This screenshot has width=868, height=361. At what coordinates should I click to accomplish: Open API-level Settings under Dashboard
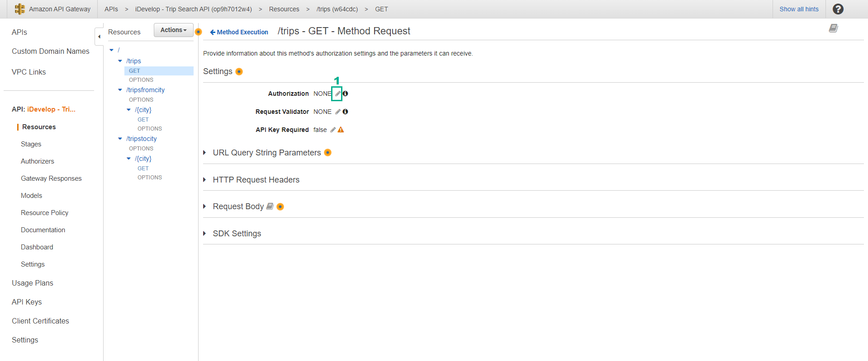[x=33, y=264]
